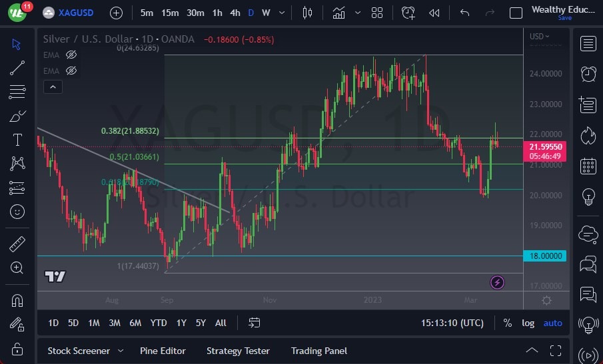Select the trend line drawing tool

point(17,68)
